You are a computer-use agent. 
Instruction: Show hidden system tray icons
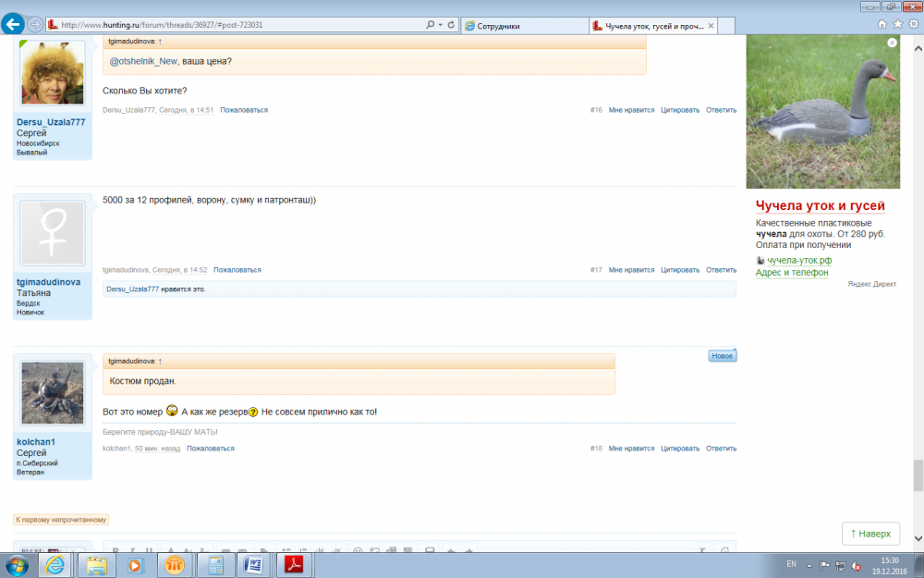pos(809,564)
